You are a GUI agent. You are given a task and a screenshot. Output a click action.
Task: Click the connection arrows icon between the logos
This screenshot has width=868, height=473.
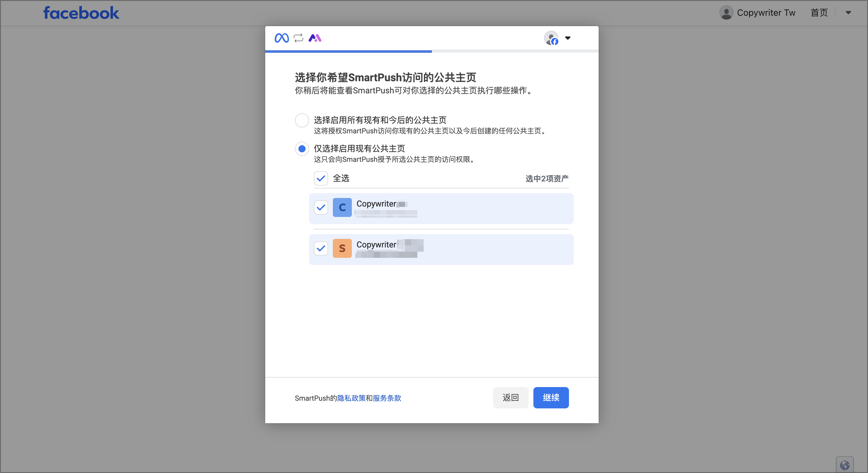coord(298,38)
